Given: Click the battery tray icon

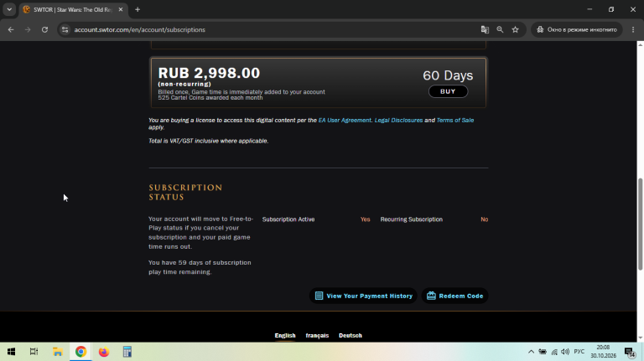Looking at the screenshot, I should click(x=543, y=352).
